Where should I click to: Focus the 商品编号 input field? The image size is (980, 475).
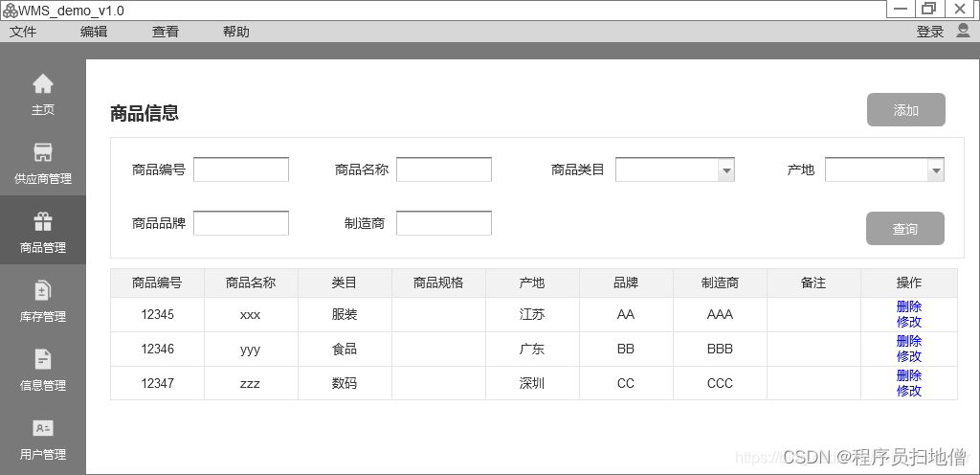point(241,170)
